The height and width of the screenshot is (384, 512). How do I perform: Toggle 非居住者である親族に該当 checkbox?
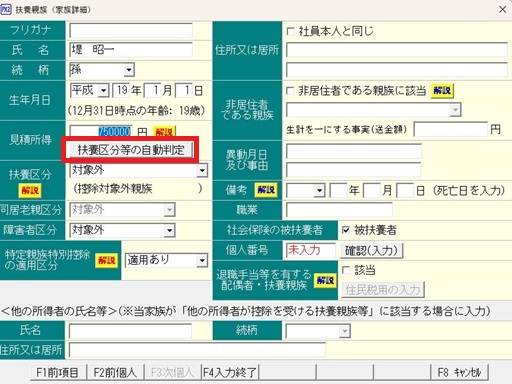point(290,91)
